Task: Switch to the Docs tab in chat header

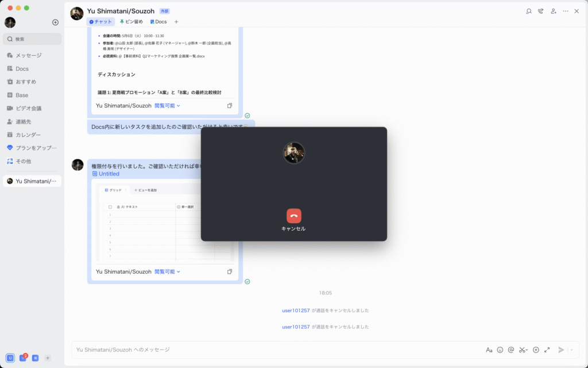Action: tap(158, 22)
